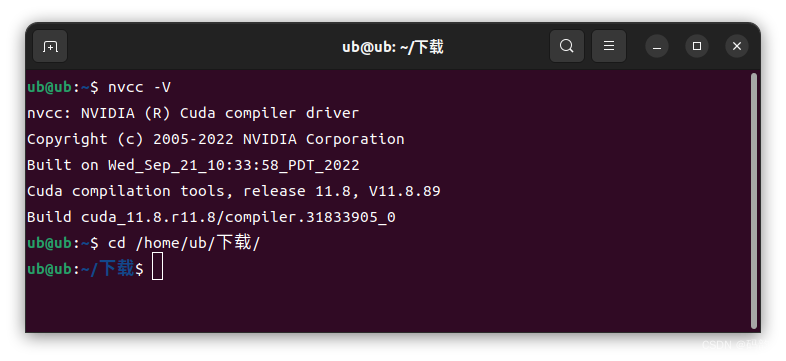The height and width of the screenshot is (361, 786).
Task: Click the Copyright 2005-2022 NVIDIA Corporation line
Action: click(216, 139)
